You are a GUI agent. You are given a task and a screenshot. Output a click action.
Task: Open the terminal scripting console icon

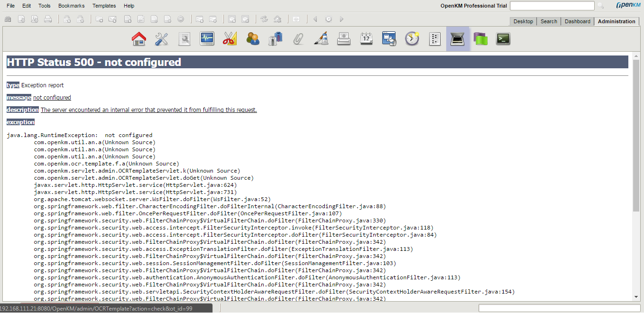point(503,39)
